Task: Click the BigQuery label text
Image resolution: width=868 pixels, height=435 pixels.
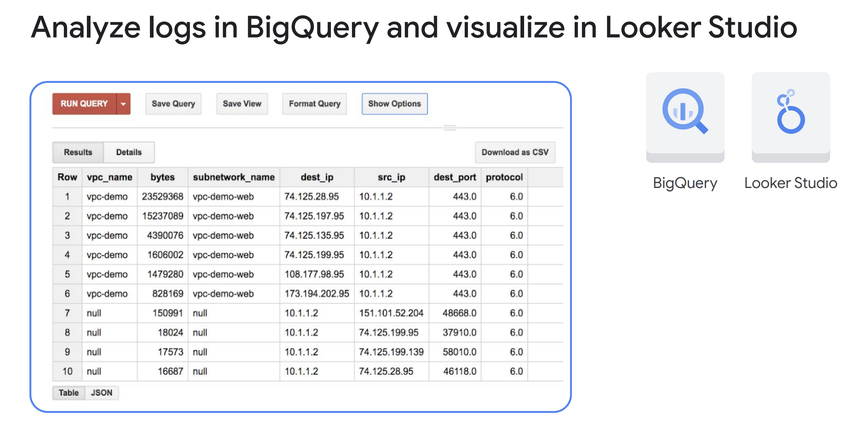Action: pyautogui.click(x=685, y=183)
